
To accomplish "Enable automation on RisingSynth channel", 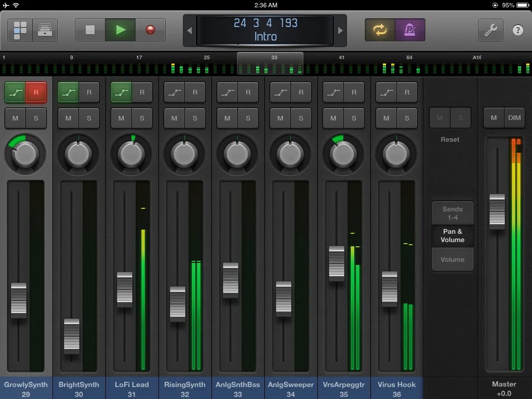I will click(174, 92).
